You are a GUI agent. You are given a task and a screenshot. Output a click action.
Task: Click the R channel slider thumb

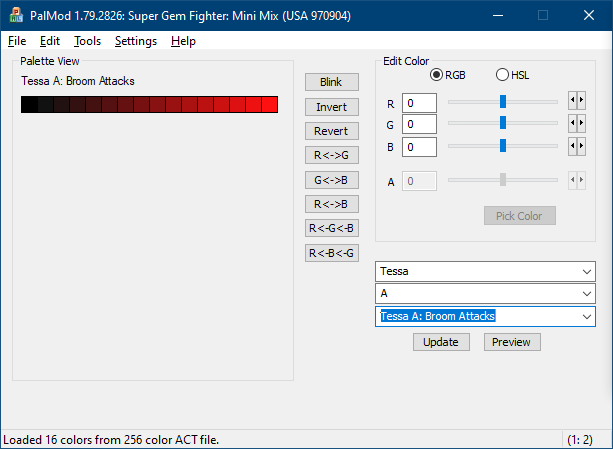503,101
